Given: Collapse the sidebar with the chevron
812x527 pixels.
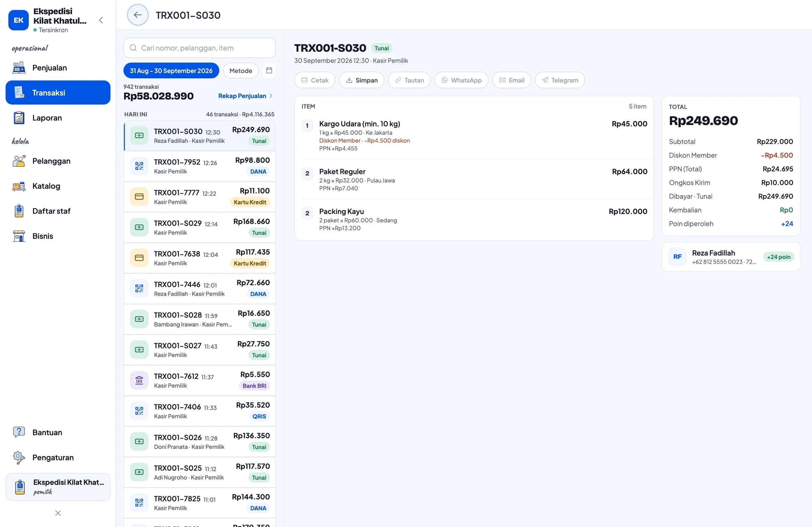Looking at the screenshot, I should [100, 20].
